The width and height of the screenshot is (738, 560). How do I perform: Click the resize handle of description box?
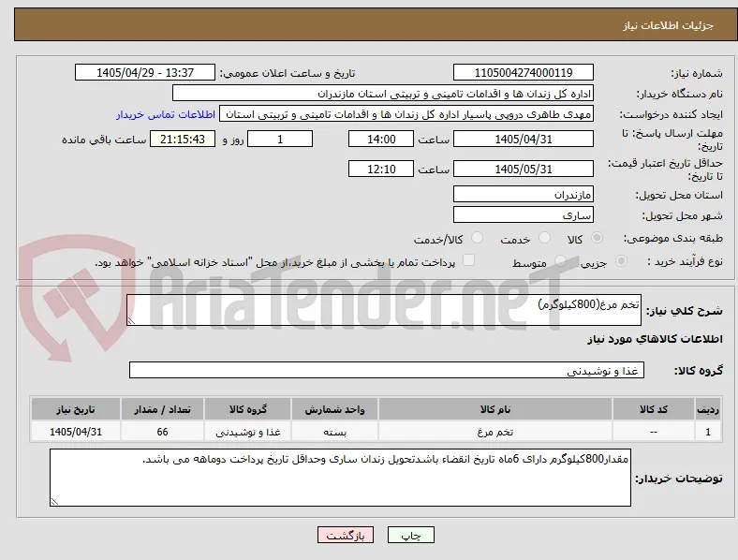coord(131,321)
